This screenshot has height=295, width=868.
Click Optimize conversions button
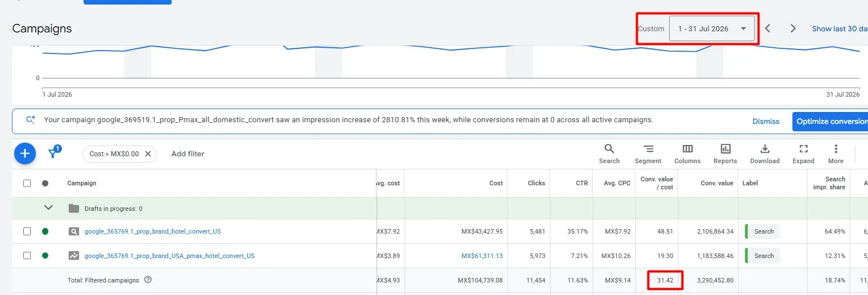click(x=830, y=121)
